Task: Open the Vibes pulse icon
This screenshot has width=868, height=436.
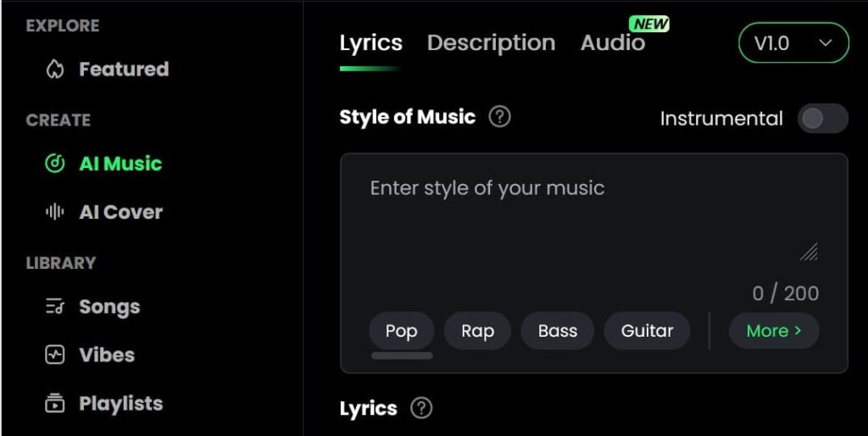Action: pos(55,355)
